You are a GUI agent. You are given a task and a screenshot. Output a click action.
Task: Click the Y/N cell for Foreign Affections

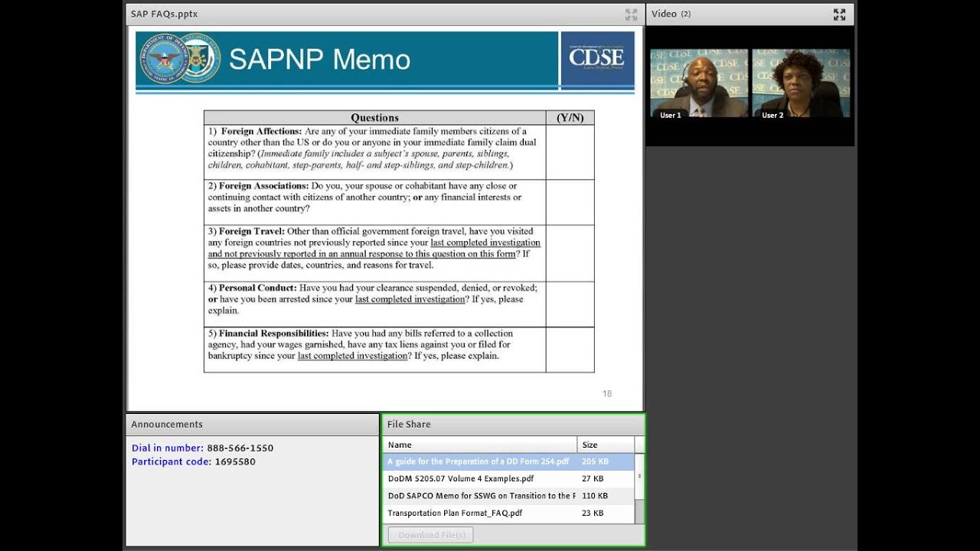(570, 152)
